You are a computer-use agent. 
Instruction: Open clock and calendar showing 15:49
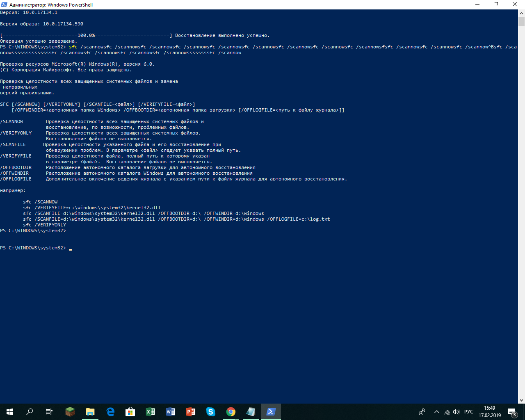pos(490,412)
